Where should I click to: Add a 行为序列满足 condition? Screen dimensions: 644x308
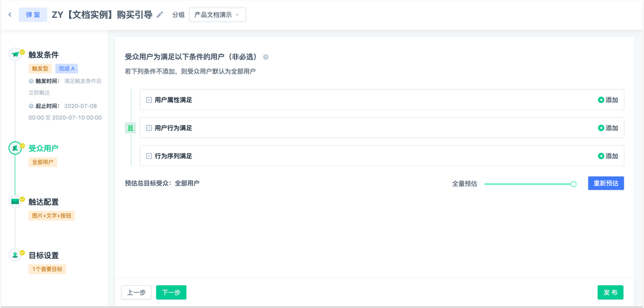[608, 156]
